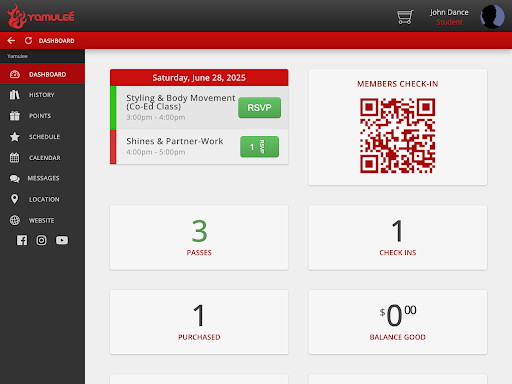Open the History menu label
Screen dimensions: 512x384
coord(42,95)
